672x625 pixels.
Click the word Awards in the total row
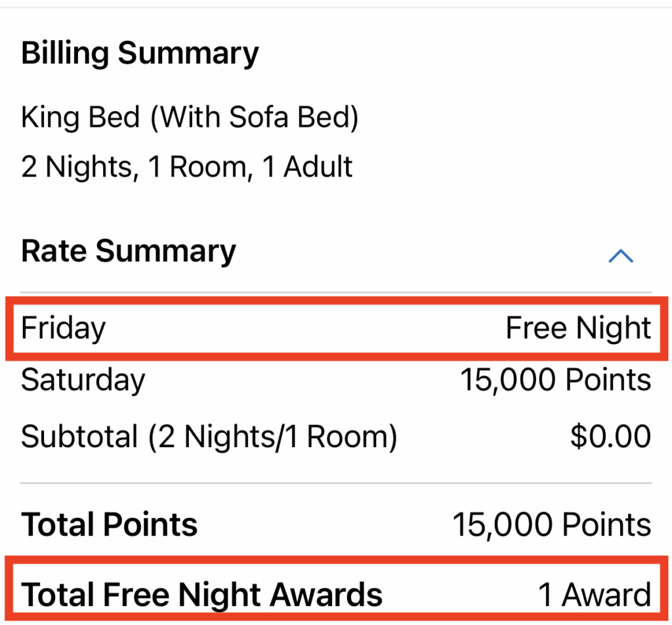tap(327, 595)
